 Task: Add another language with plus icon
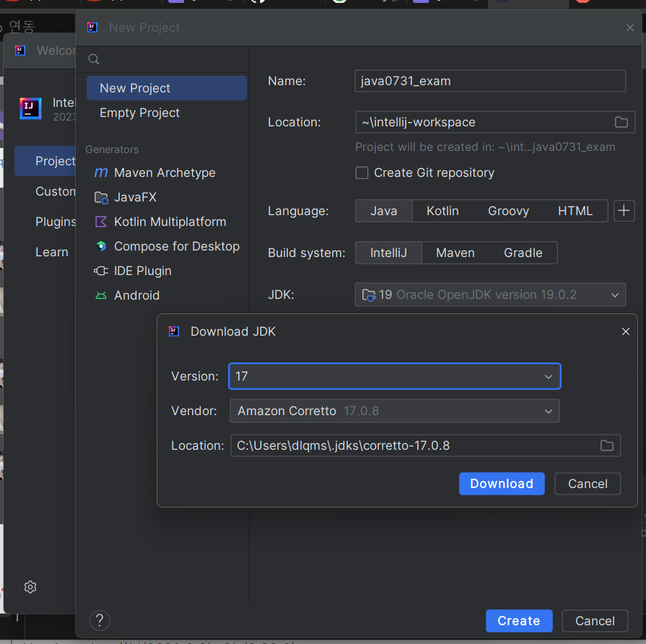pyautogui.click(x=624, y=211)
